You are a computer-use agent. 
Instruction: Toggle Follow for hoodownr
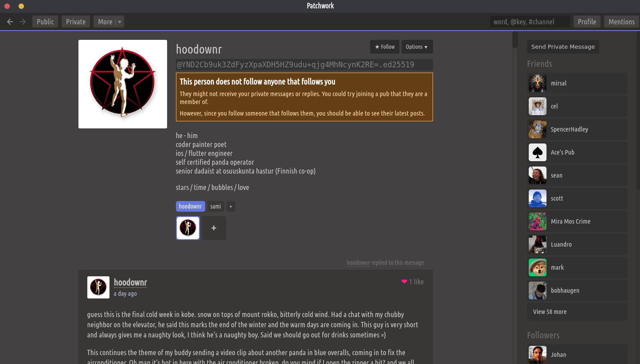coord(384,47)
